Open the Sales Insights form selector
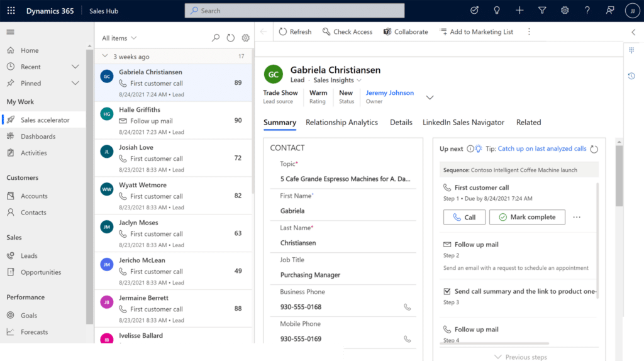644x361 pixels. point(337,80)
